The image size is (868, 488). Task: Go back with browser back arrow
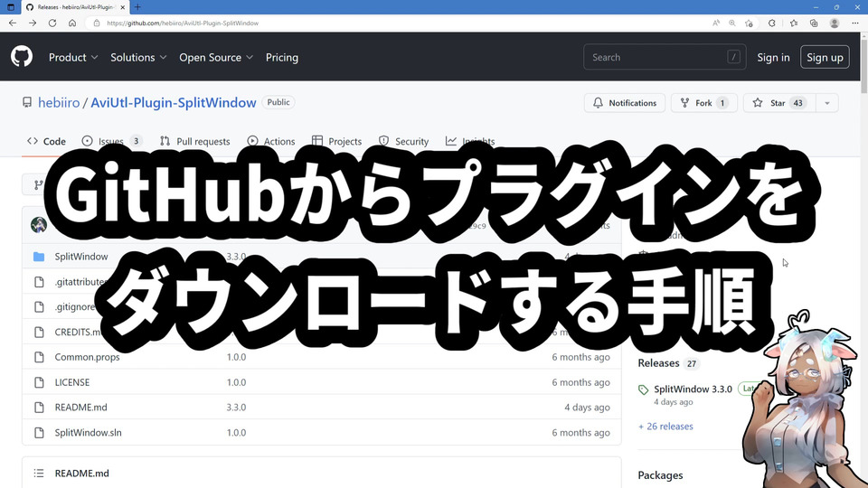coord(12,23)
